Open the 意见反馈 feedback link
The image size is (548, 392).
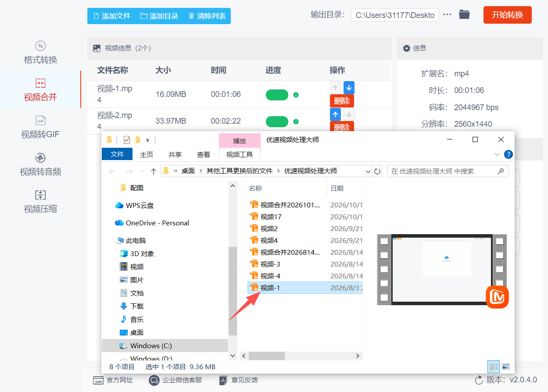[239, 380]
